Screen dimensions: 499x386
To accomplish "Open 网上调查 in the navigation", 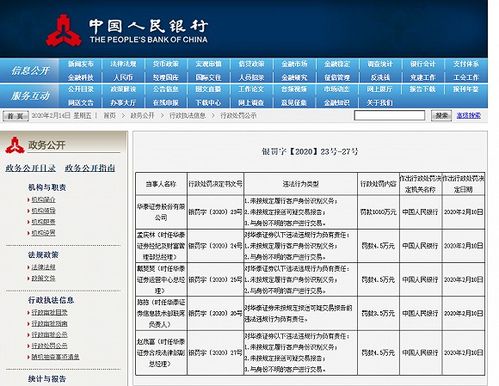I will 251,103.
